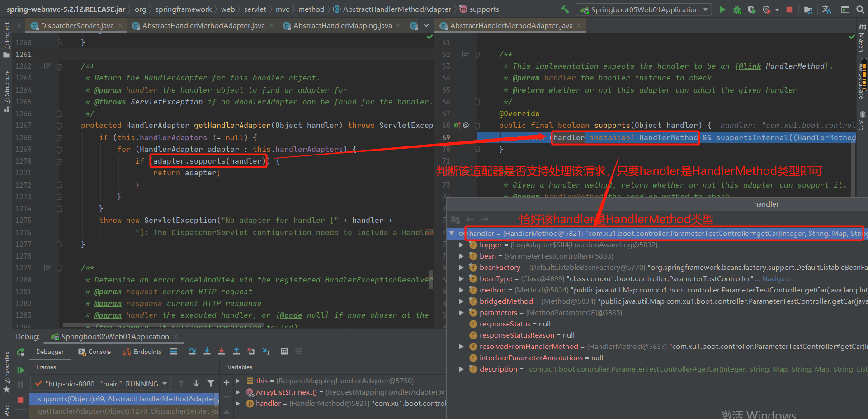
Task: Fold getHandlerAdapter method at line 1267
Action: (59, 125)
